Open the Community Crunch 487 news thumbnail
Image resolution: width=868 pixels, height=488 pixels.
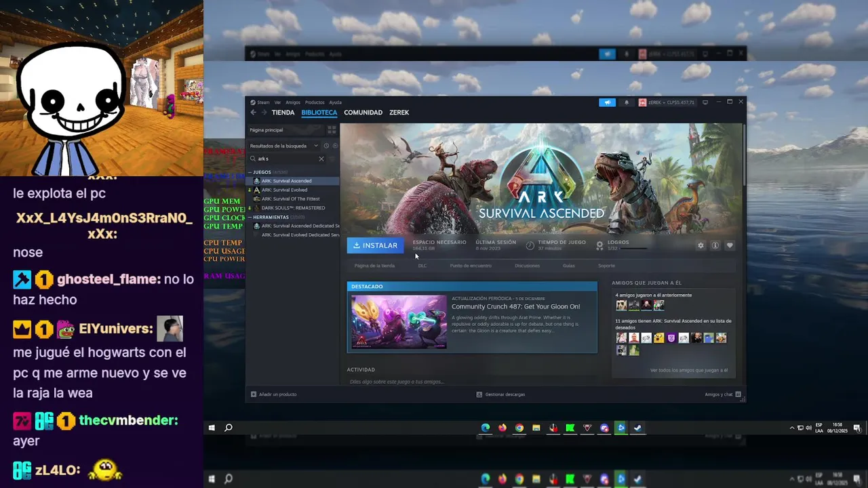(399, 322)
